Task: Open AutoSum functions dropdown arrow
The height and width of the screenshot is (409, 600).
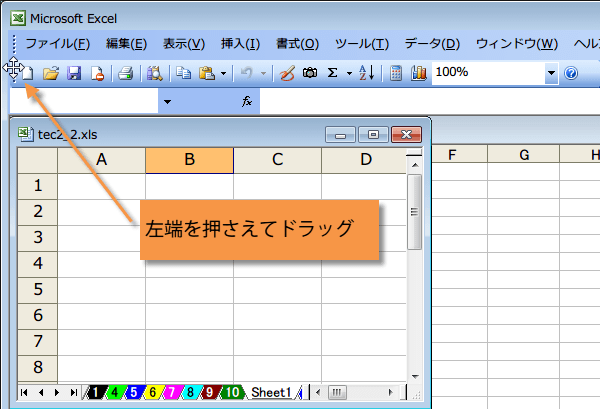Action: (349, 73)
